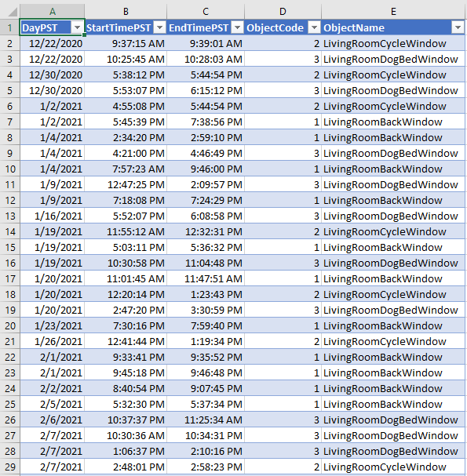Select column E header
Viewport: 467px width, 476px height.
pos(393,12)
